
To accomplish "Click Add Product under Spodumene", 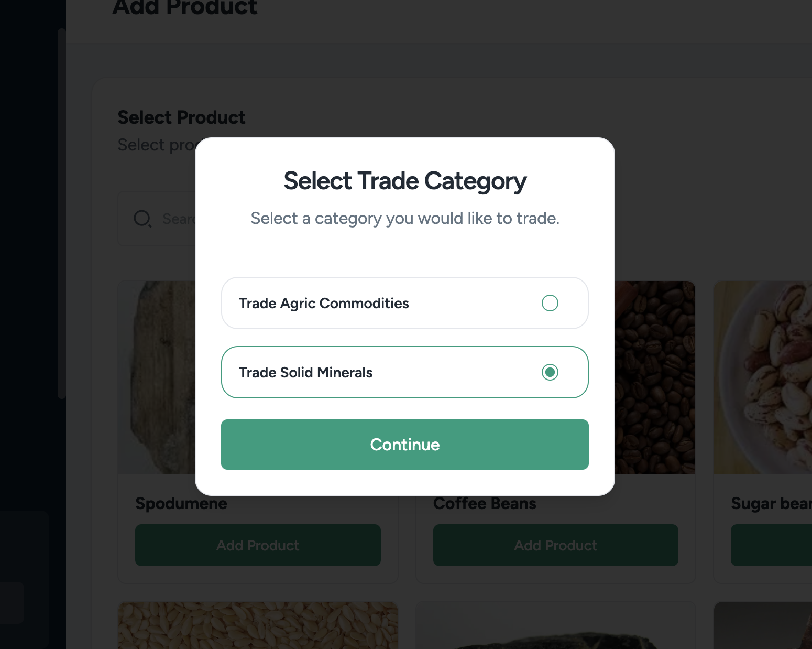I will tap(258, 545).
